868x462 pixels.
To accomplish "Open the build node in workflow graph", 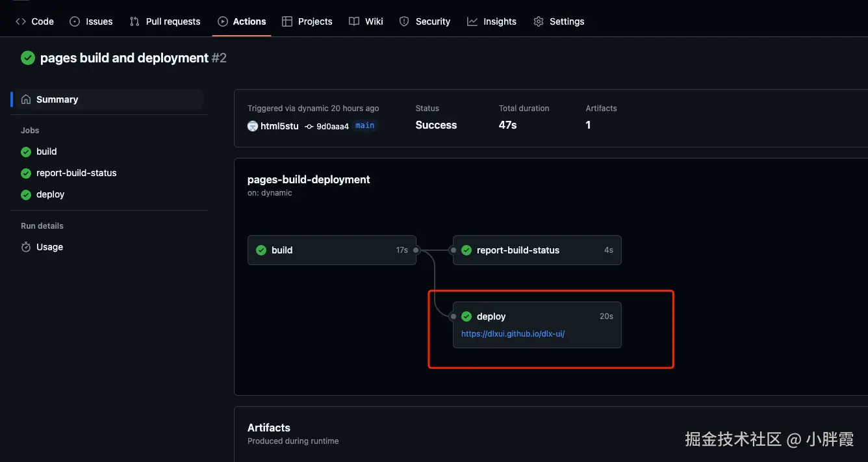I will [332, 250].
